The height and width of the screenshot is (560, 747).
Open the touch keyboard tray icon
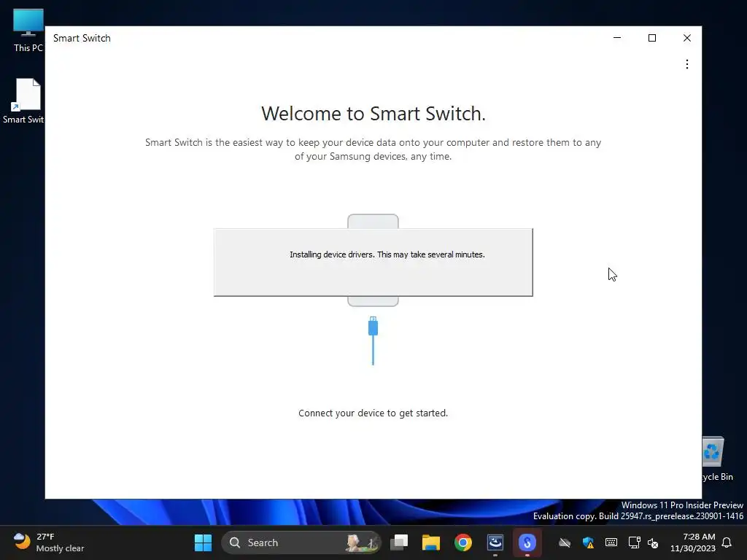point(611,542)
